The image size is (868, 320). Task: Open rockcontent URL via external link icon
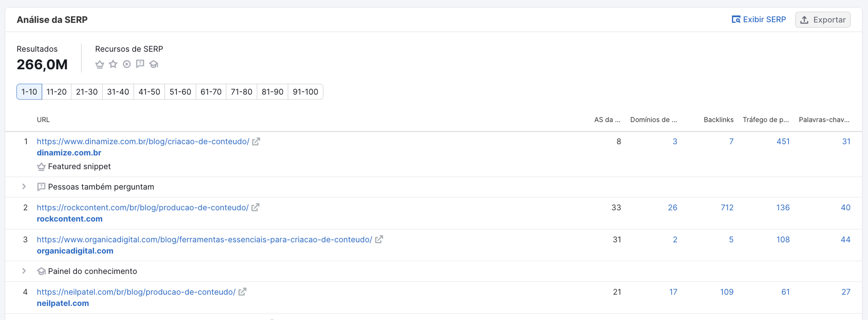[x=255, y=208]
